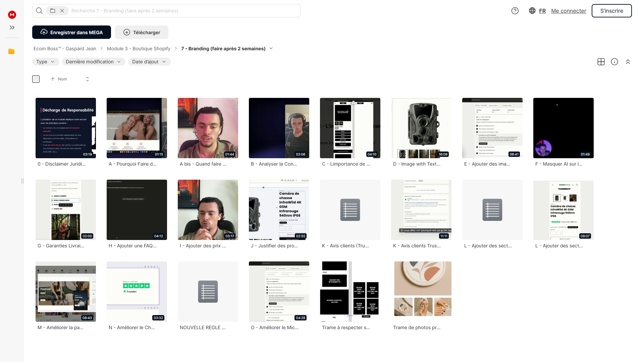The height and width of the screenshot is (362, 644).
Task: Collapse header with double up chevron
Action: tap(628, 62)
